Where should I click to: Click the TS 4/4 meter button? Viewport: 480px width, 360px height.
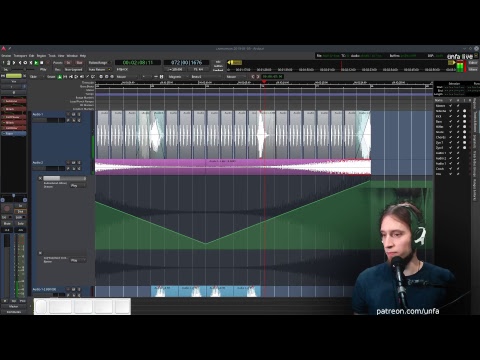point(198,69)
